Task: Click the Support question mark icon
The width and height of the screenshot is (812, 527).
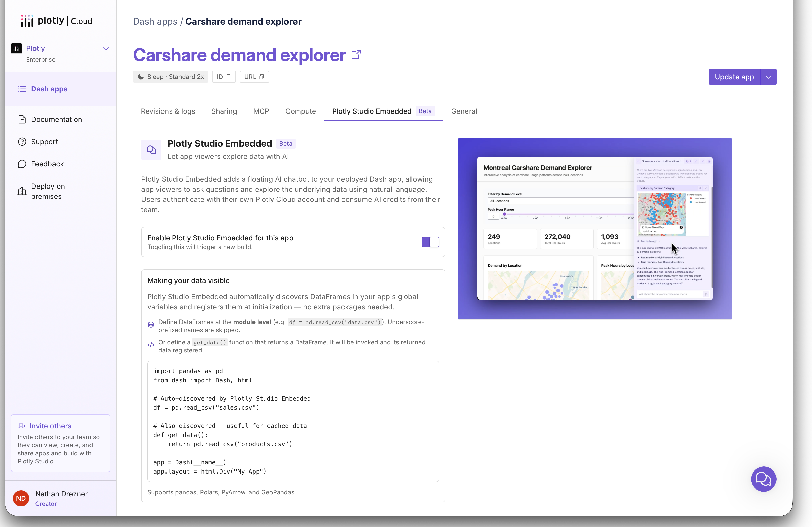Action: click(x=22, y=141)
